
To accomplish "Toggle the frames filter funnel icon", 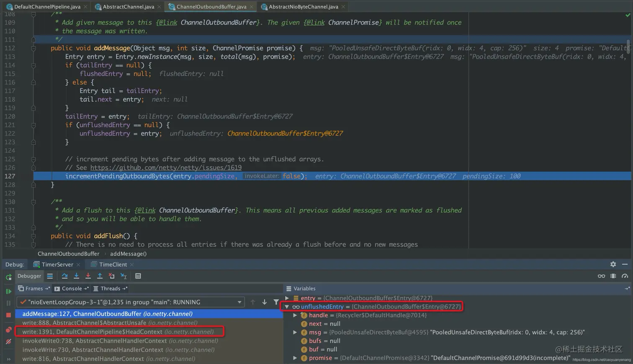I will (x=276, y=302).
